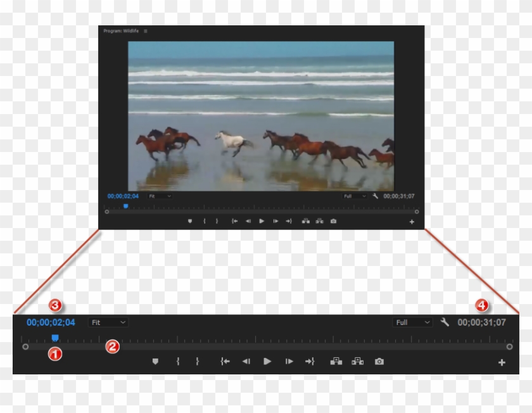Viewport: 532px width, 413px height.
Task: Click Export Frame camera icon in enlarged bar
Action: (x=379, y=361)
